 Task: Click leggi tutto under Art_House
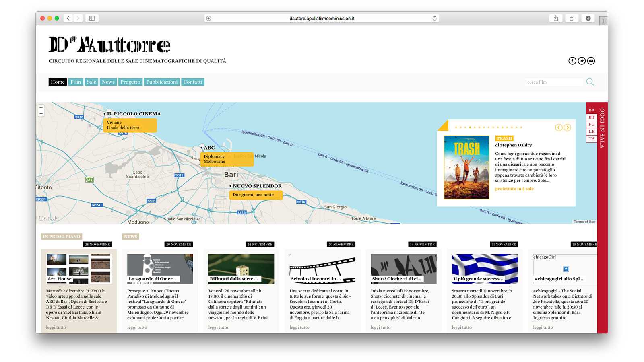[56, 327]
